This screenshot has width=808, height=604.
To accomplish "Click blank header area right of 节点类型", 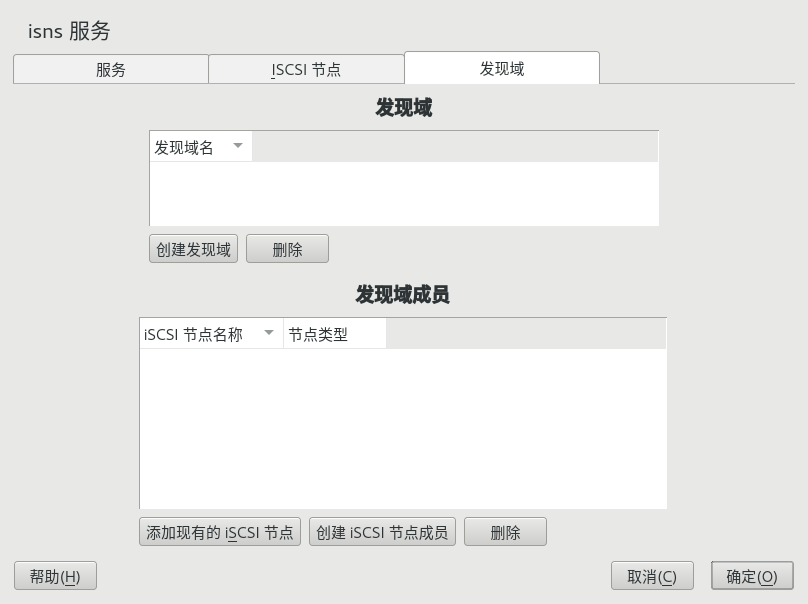I will 525,335.
